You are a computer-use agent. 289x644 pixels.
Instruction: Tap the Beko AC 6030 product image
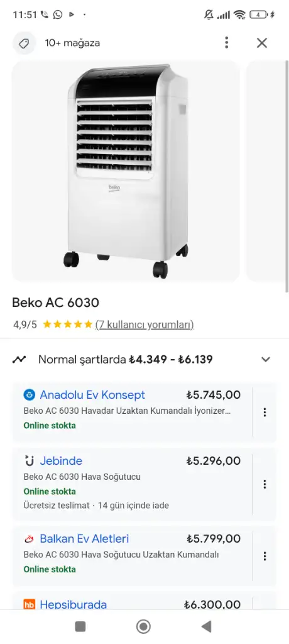(x=126, y=171)
